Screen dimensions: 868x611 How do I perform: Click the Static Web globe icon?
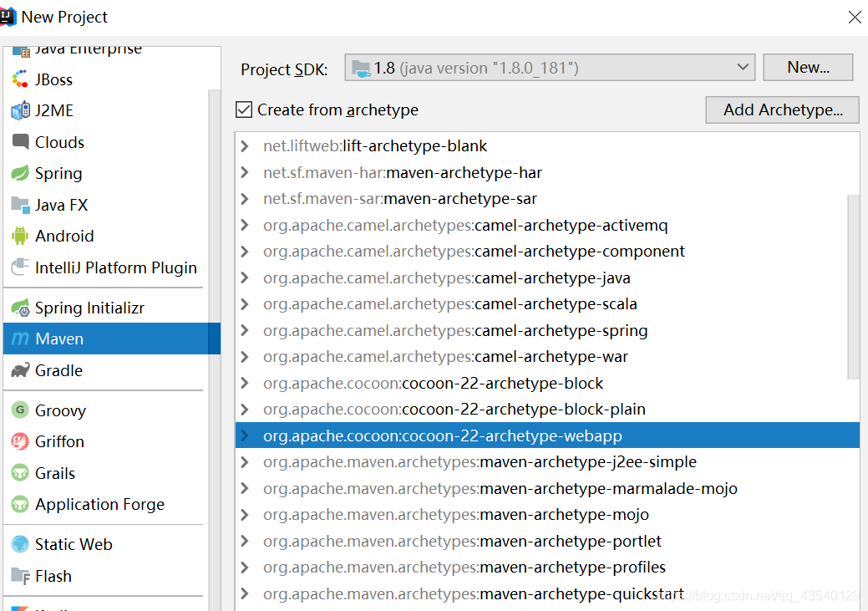(21, 544)
